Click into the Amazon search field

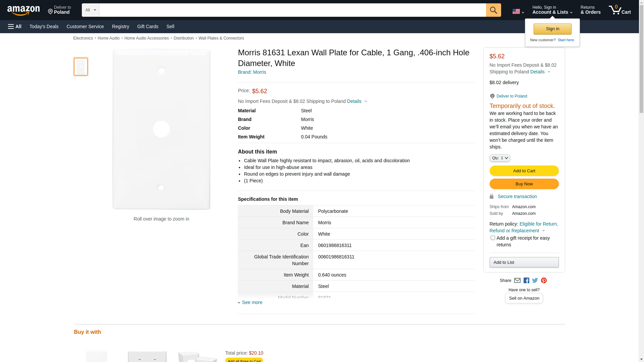point(292,10)
